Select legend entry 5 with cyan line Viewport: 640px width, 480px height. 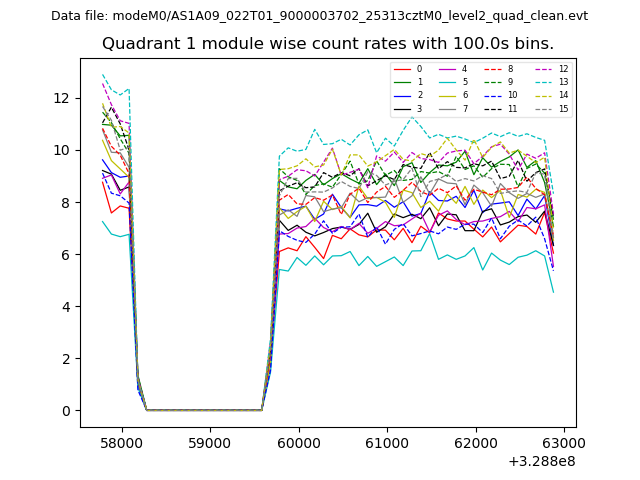[455, 82]
